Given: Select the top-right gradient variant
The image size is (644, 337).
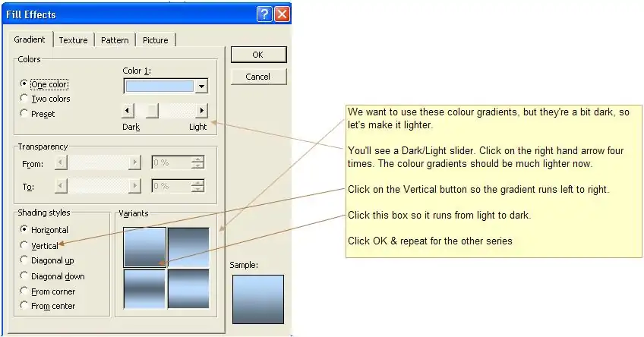Looking at the screenshot, I should click(x=188, y=247).
